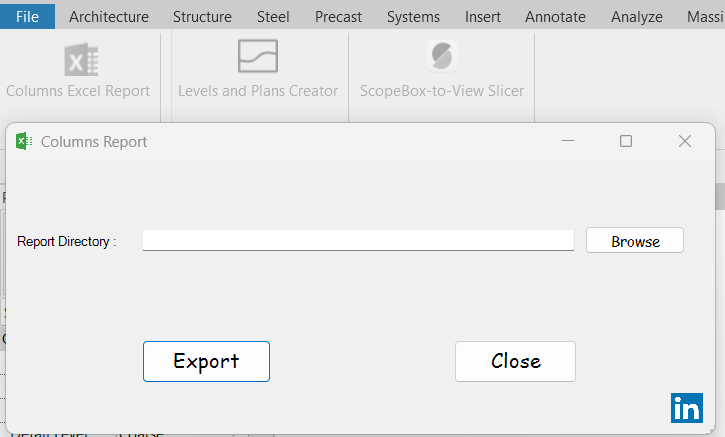Open the LinkedIn icon link
Image resolution: width=725 pixels, height=437 pixels.
(687, 408)
